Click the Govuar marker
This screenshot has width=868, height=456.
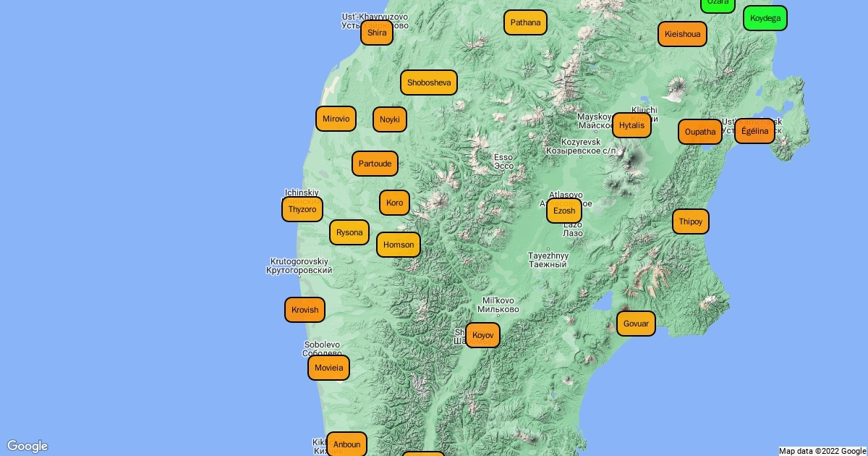coord(636,324)
